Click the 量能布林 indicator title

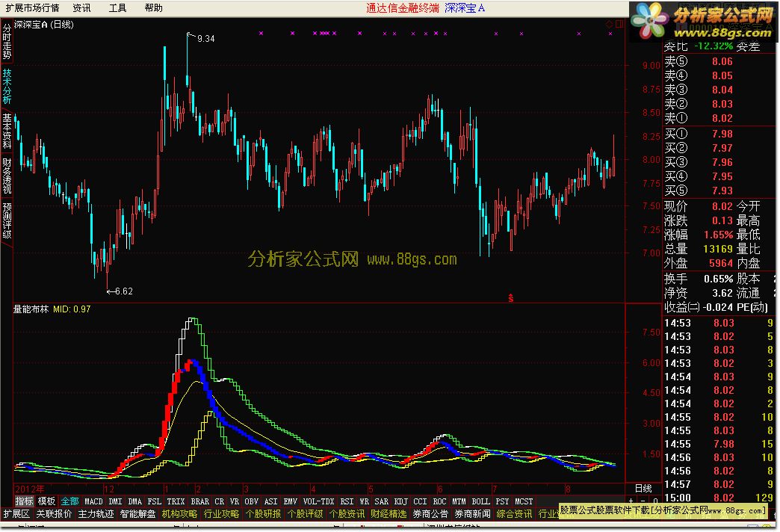click(x=31, y=309)
